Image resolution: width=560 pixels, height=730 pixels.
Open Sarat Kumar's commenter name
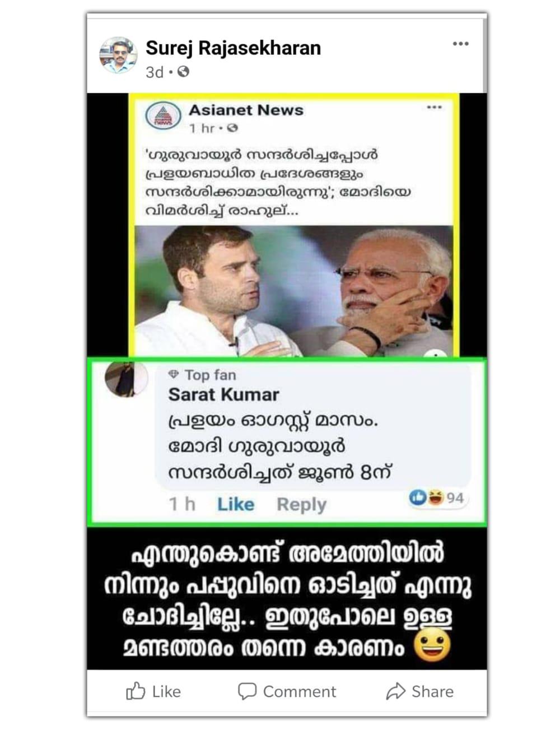pos(223,394)
